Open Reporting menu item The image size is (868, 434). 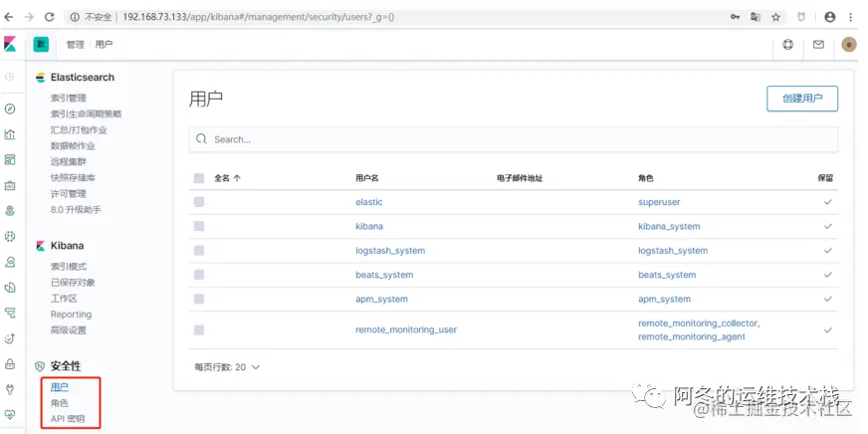[x=71, y=315]
